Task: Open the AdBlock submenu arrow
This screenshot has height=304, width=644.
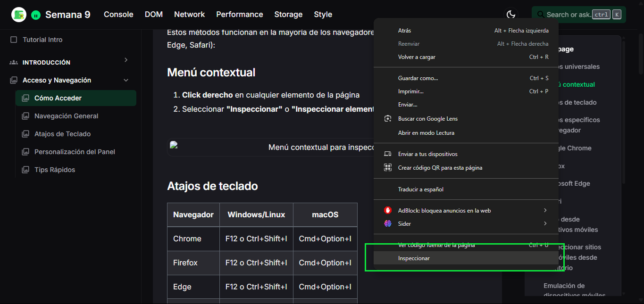Action: click(x=545, y=210)
